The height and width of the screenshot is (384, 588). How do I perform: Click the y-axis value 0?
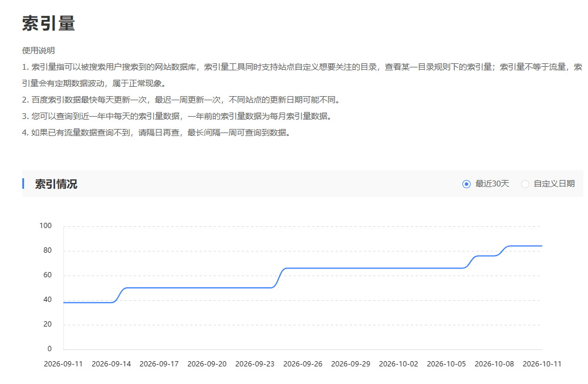coord(49,349)
